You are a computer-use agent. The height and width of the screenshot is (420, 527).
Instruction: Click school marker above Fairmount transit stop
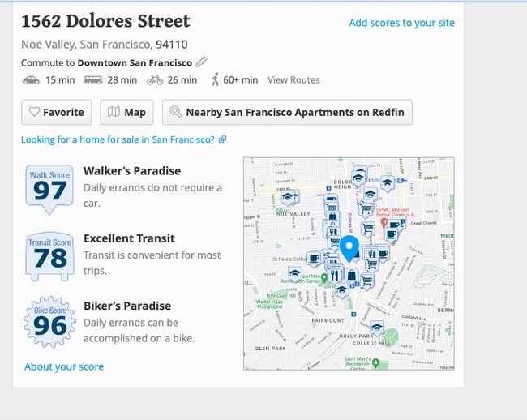click(x=342, y=290)
